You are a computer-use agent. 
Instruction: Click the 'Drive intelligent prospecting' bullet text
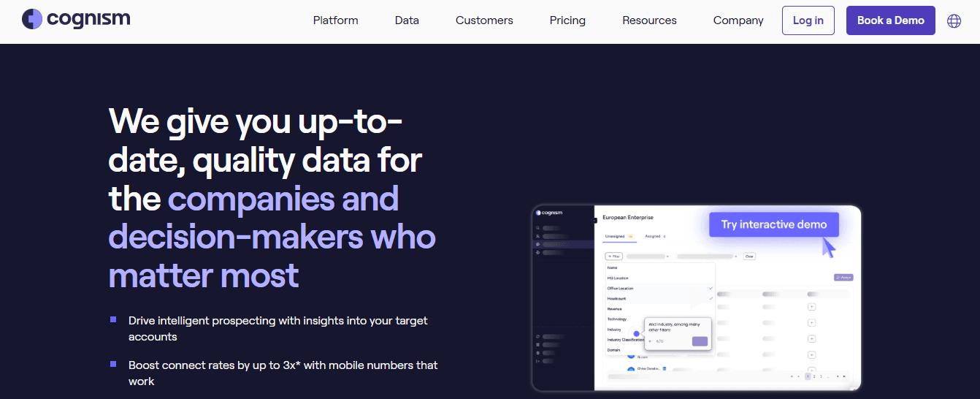coord(278,328)
